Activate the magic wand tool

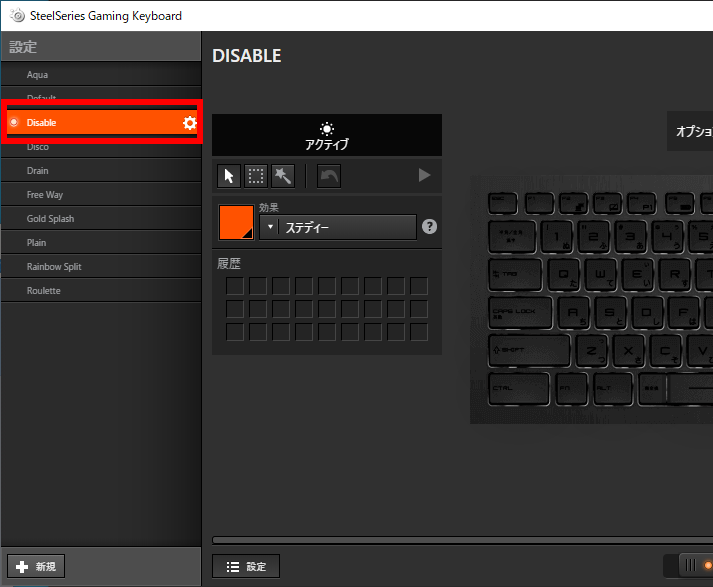(x=283, y=176)
